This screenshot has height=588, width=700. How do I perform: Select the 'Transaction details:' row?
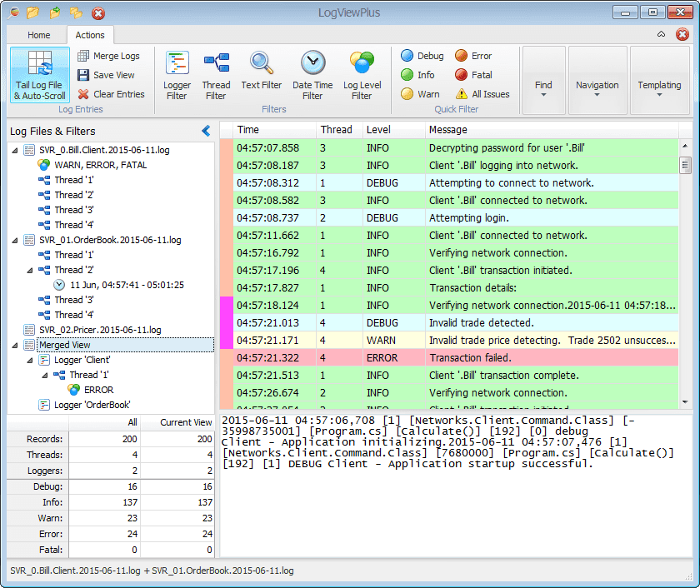point(456,288)
